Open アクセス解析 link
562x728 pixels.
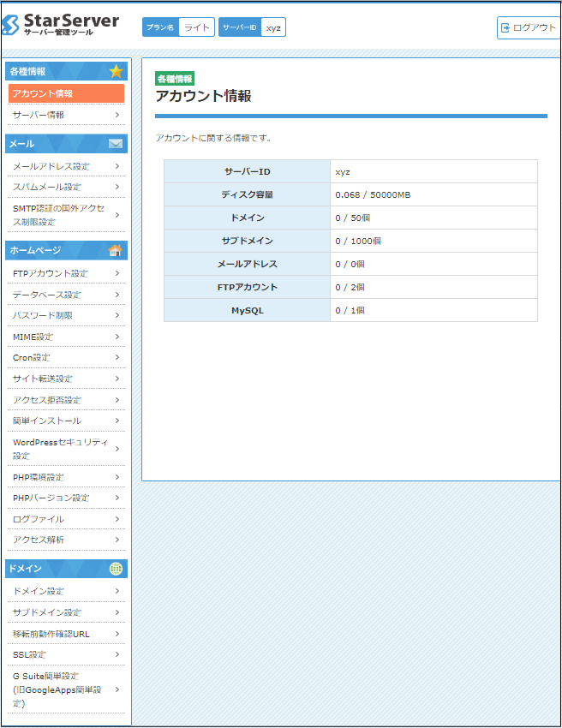pyautogui.click(x=67, y=540)
